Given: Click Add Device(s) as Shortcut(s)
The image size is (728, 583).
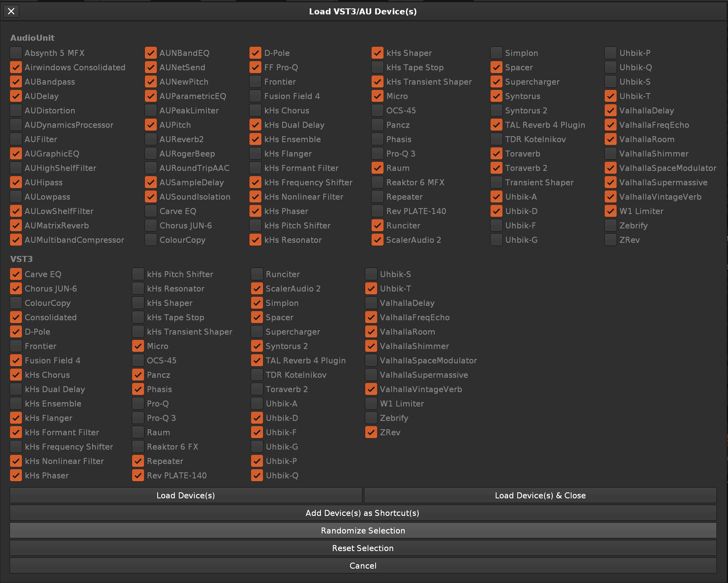Looking at the screenshot, I should coord(363,513).
